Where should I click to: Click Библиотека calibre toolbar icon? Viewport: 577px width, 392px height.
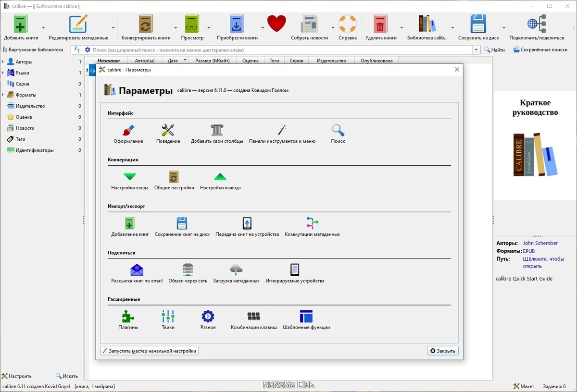click(x=427, y=27)
